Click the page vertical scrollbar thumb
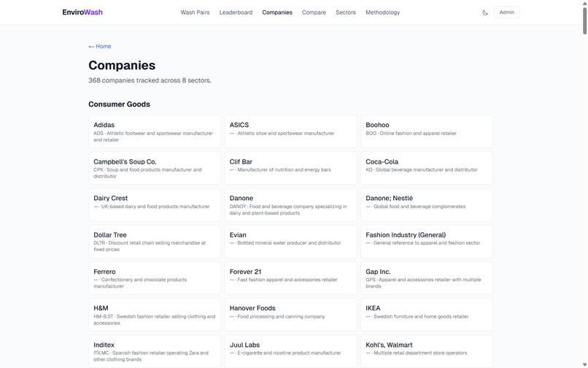The height and width of the screenshot is (368, 588). click(x=584, y=20)
